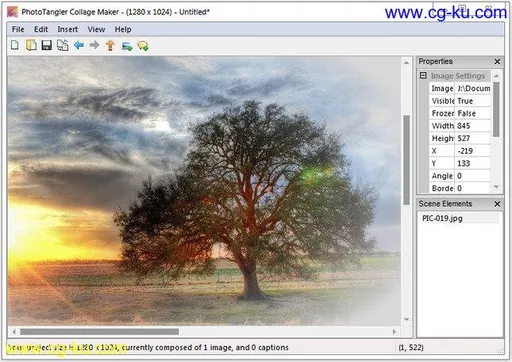Click the Properties panel title
512x362 pixels.
[x=436, y=61]
